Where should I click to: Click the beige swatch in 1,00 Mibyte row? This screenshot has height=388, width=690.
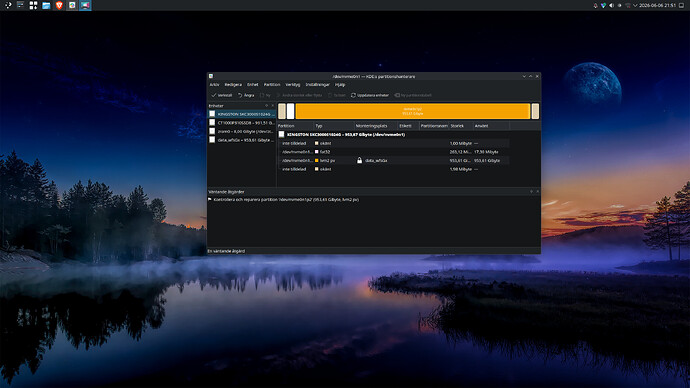point(316,143)
